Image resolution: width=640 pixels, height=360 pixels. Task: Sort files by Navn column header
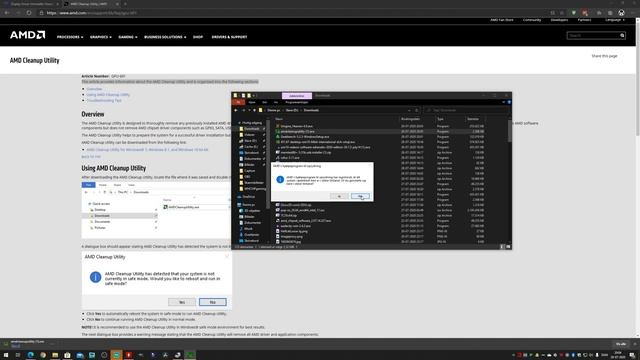click(x=279, y=119)
